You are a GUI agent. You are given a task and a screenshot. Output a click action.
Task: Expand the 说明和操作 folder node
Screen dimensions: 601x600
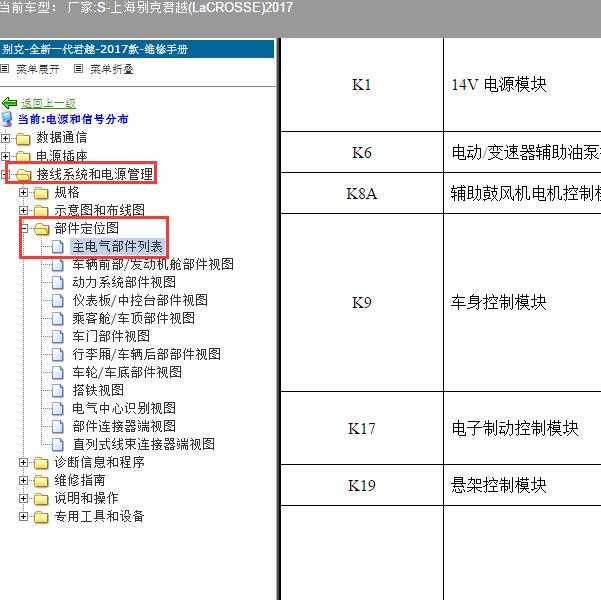tap(23, 498)
